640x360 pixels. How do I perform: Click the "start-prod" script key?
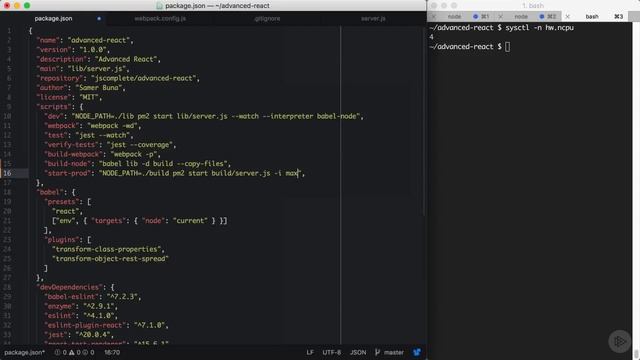click(x=67, y=173)
